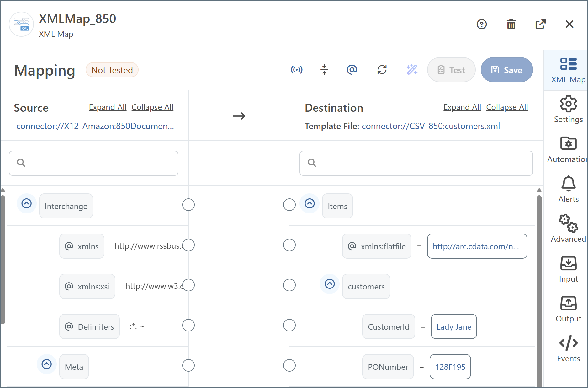
Task: Click the collapse vertical arrows toolbar icon
Action: [324, 70]
